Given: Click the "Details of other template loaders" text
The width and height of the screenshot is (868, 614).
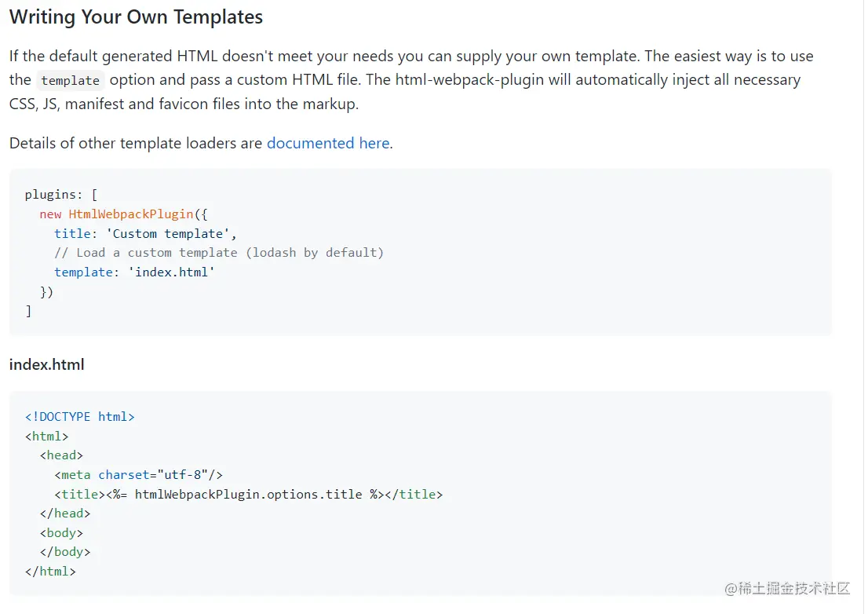Looking at the screenshot, I should coord(136,143).
